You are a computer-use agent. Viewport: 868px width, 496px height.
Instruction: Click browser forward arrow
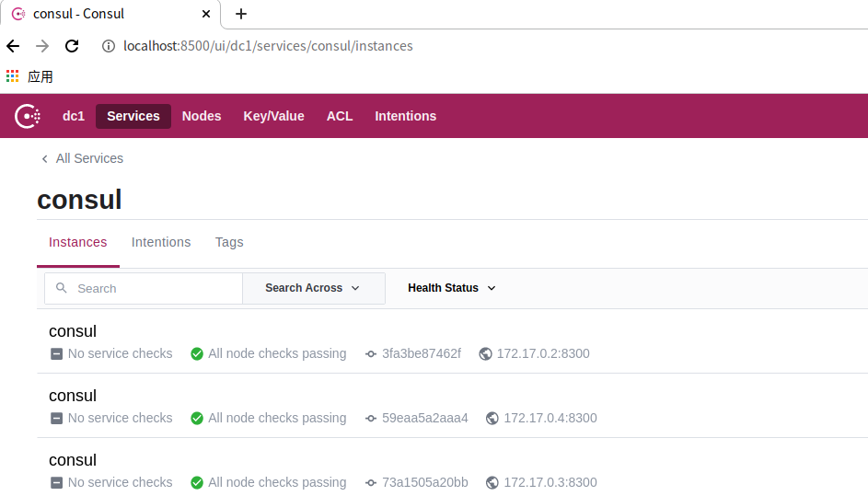pos(42,46)
